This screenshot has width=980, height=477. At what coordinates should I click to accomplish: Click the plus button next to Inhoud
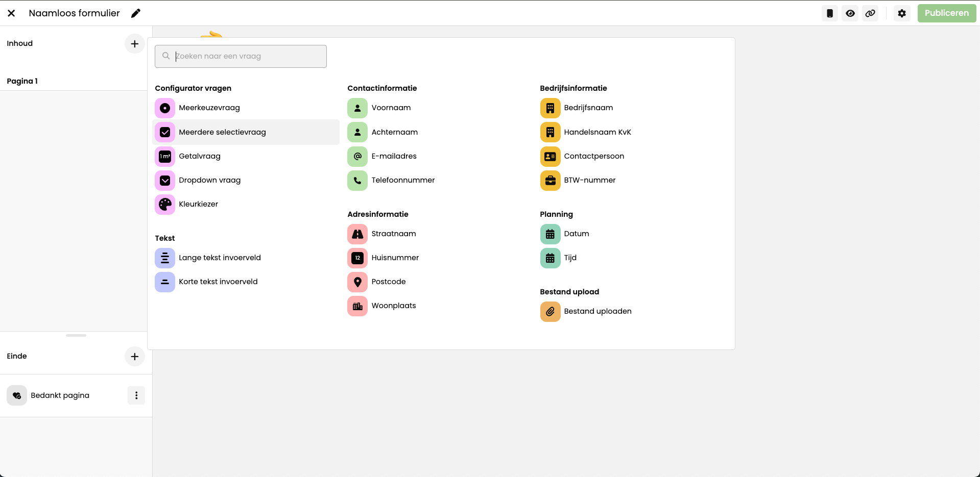[134, 44]
